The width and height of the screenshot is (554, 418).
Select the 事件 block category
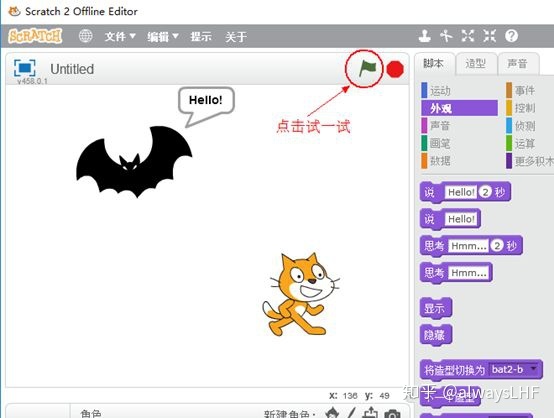[x=525, y=90]
